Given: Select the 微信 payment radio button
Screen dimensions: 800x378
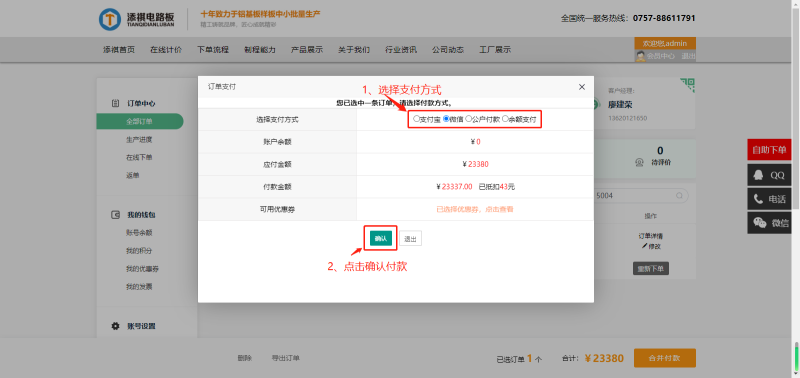Looking at the screenshot, I should click(446, 119).
